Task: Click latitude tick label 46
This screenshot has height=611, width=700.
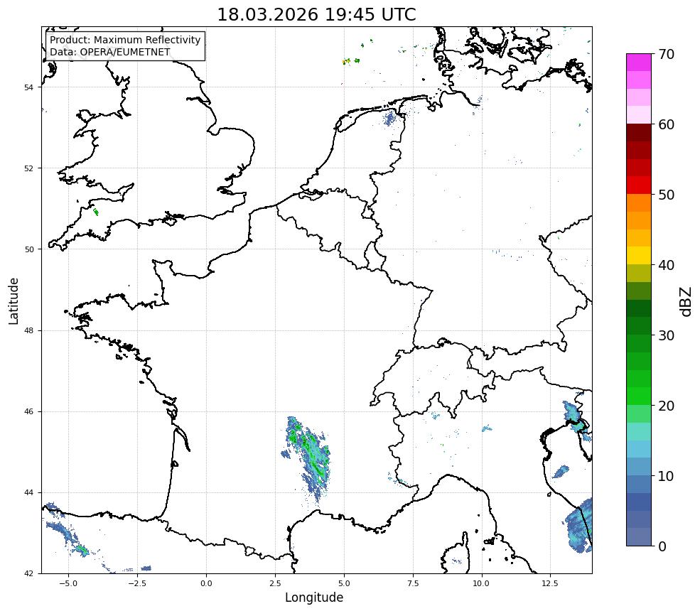Action: [x=28, y=412]
